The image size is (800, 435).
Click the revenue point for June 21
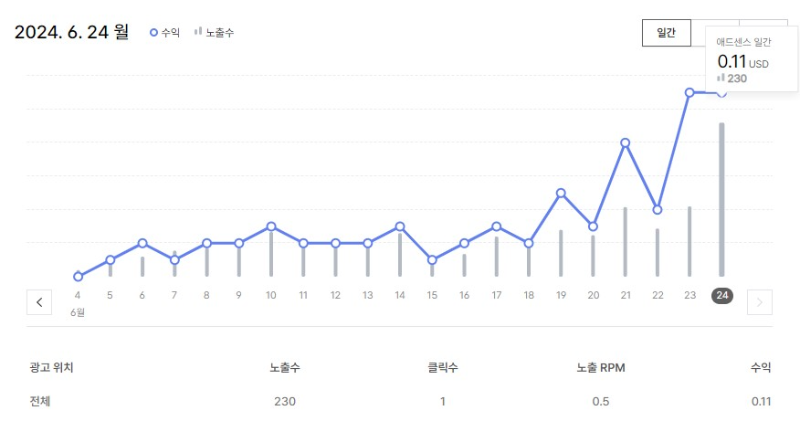pos(625,143)
